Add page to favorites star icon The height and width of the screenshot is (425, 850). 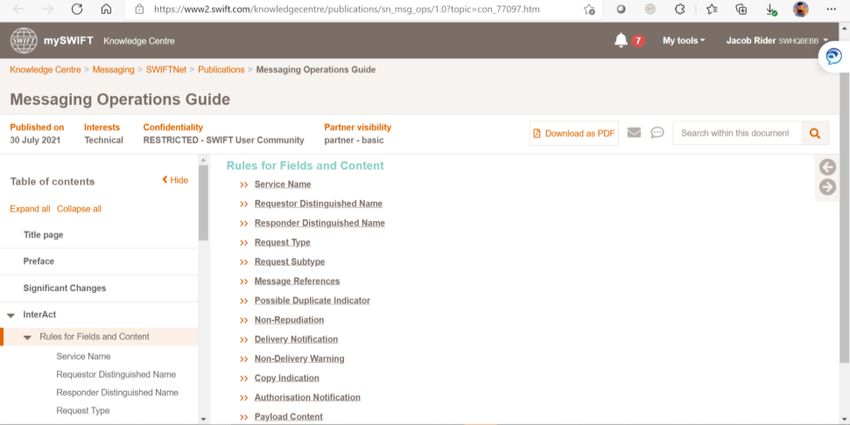pyautogui.click(x=589, y=9)
